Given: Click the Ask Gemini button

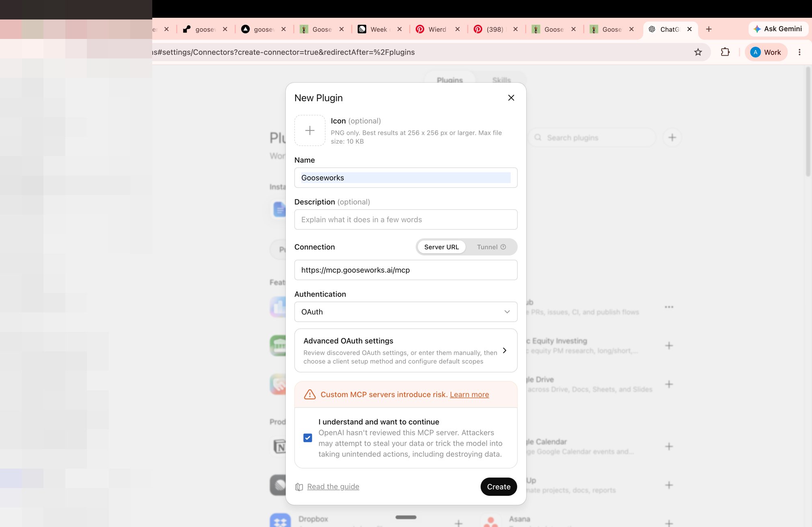Looking at the screenshot, I should 778,29.
